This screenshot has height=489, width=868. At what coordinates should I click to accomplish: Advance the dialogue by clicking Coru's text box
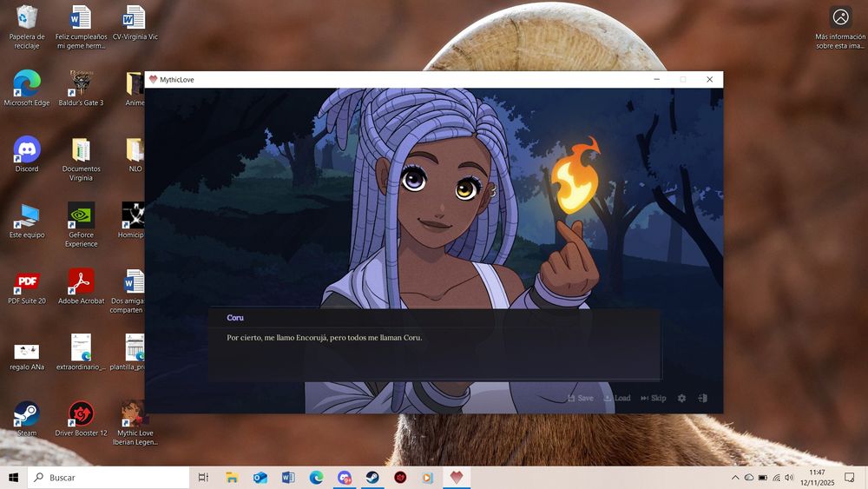[x=435, y=345]
